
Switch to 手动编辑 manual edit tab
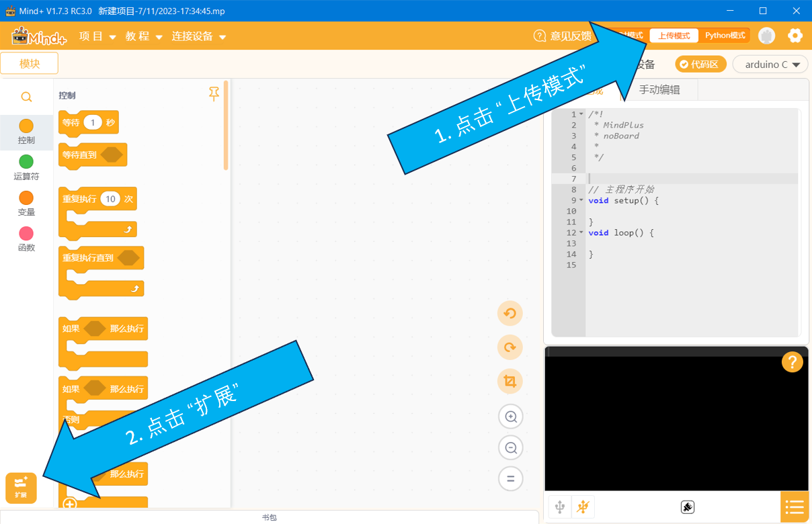tap(659, 89)
